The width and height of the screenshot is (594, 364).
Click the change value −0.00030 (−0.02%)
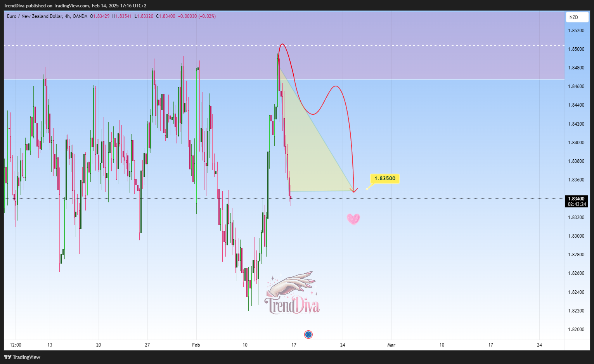pos(197,16)
